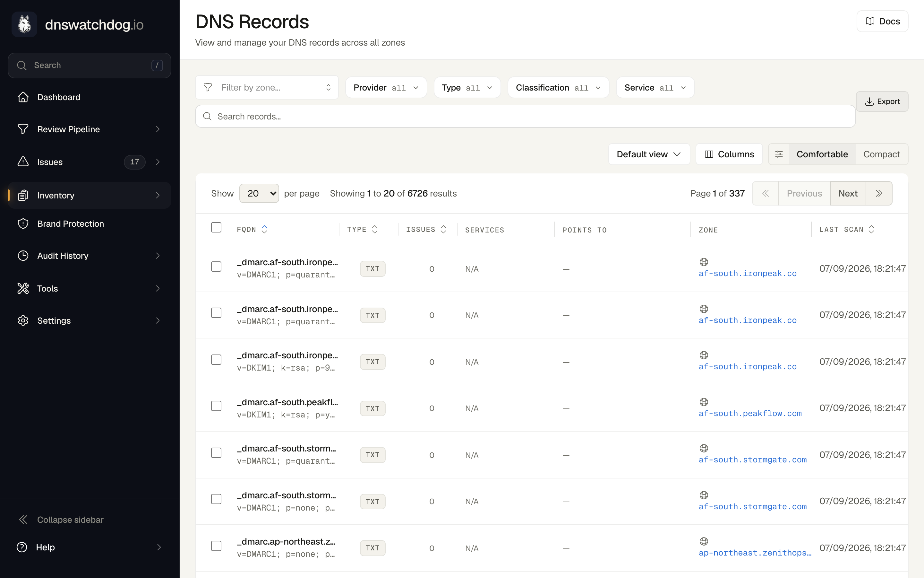Sort table by FQDN column

pos(252,229)
